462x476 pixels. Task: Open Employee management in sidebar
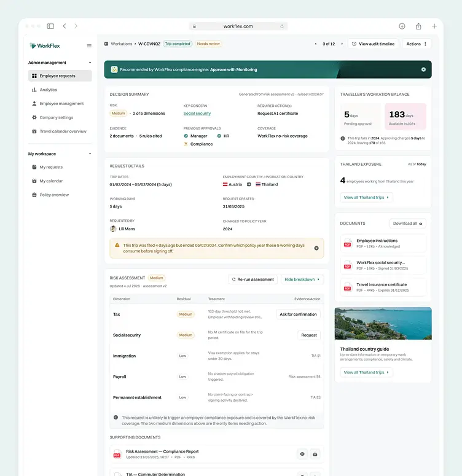tap(60, 104)
